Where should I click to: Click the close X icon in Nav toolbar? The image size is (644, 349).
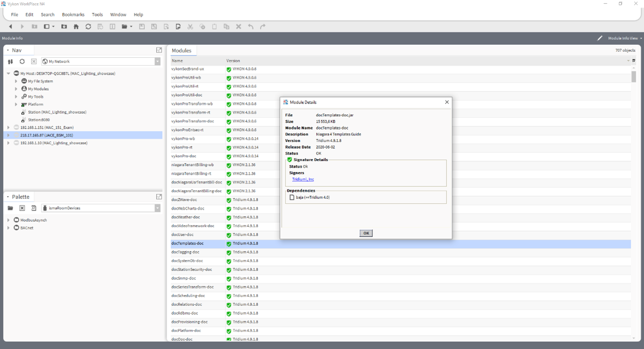click(34, 61)
